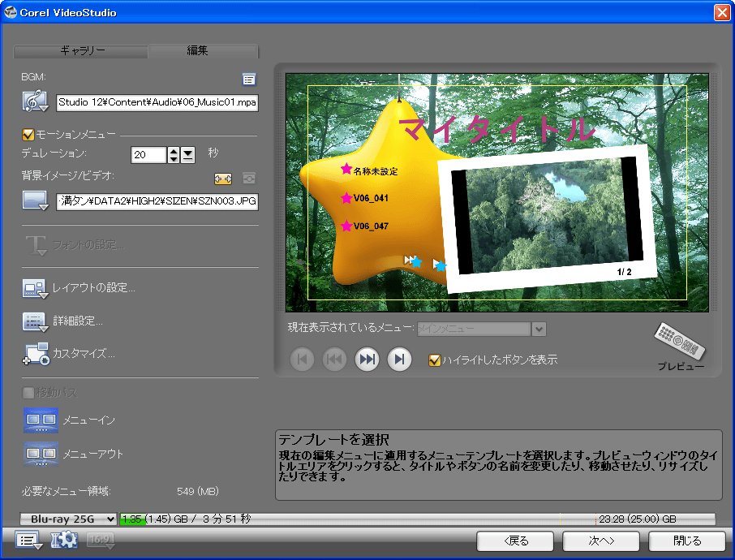Click the disabled background aspect icon

click(x=249, y=179)
